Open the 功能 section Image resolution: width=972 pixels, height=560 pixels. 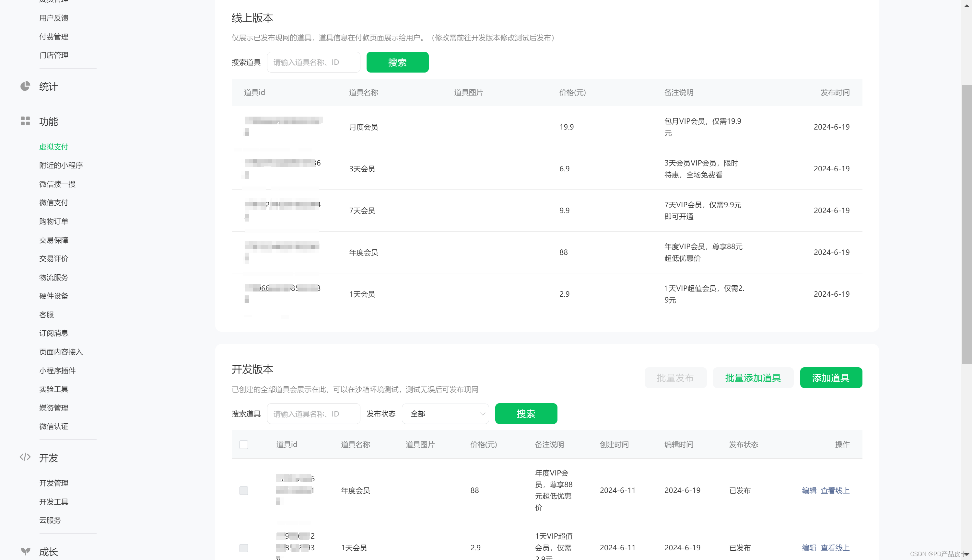click(49, 121)
